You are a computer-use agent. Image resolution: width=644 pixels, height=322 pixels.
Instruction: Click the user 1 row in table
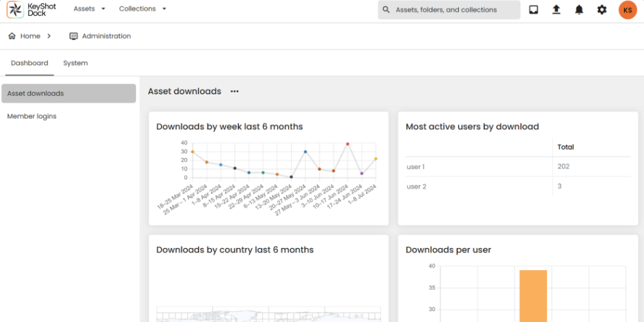pos(478,167)
